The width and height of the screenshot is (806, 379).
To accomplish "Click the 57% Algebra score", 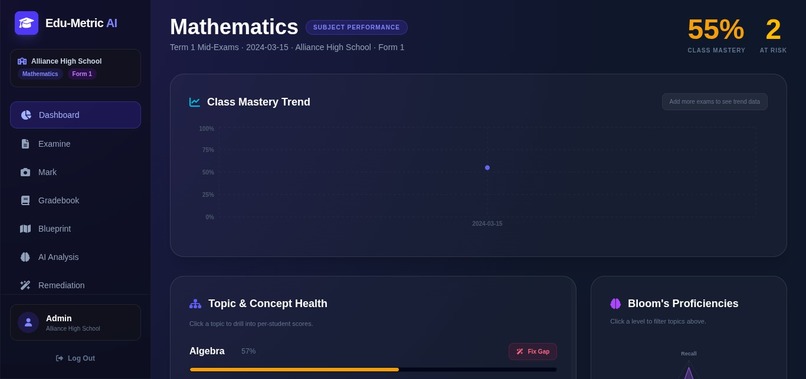I will tap(248, 351).
